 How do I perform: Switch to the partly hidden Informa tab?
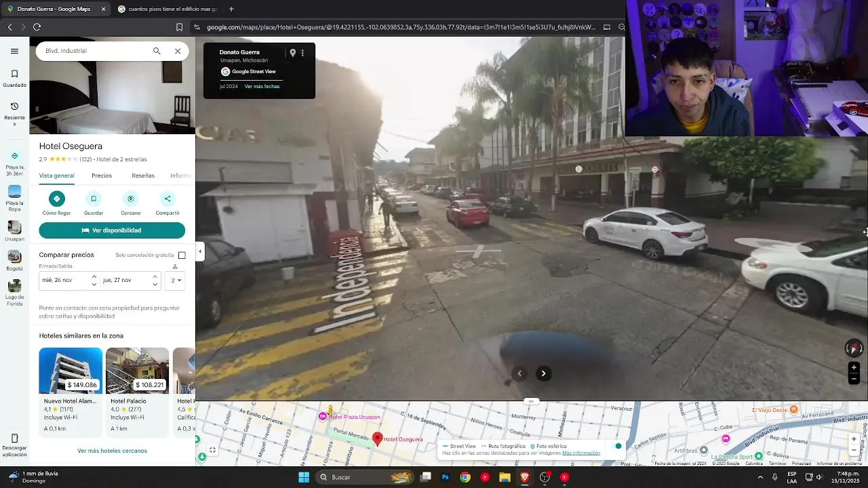point(180,176)
